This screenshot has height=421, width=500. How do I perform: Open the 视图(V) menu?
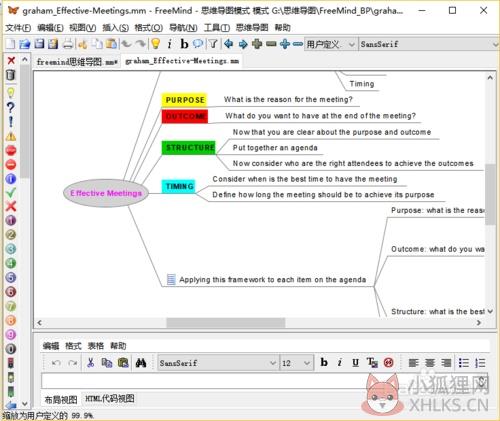click(x=83, y=27)
